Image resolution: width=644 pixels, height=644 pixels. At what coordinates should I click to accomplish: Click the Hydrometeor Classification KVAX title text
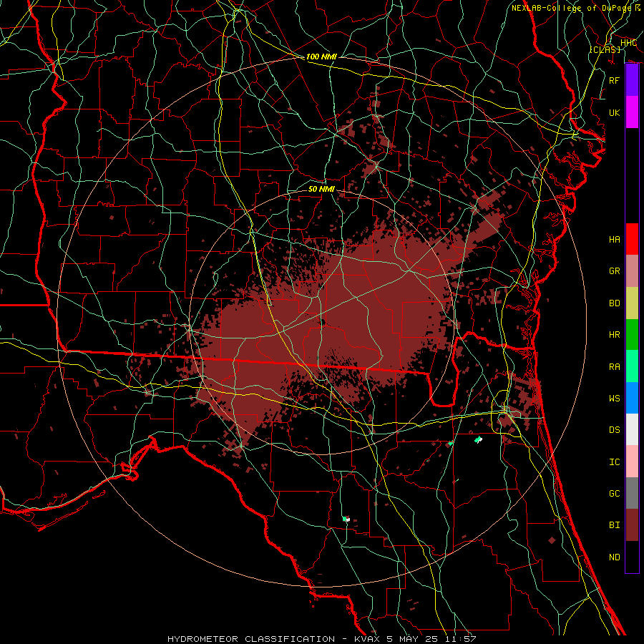[x=321, y=639]
